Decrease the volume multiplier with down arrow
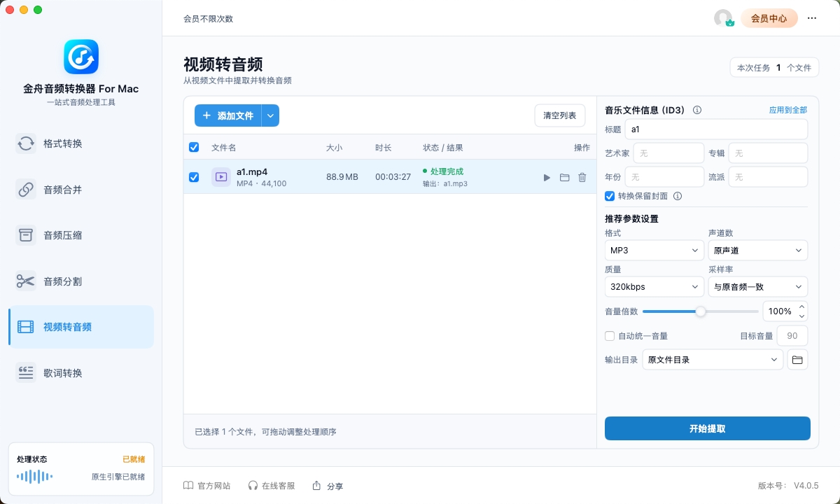This screenshot has height=504, width=840. 802,316
